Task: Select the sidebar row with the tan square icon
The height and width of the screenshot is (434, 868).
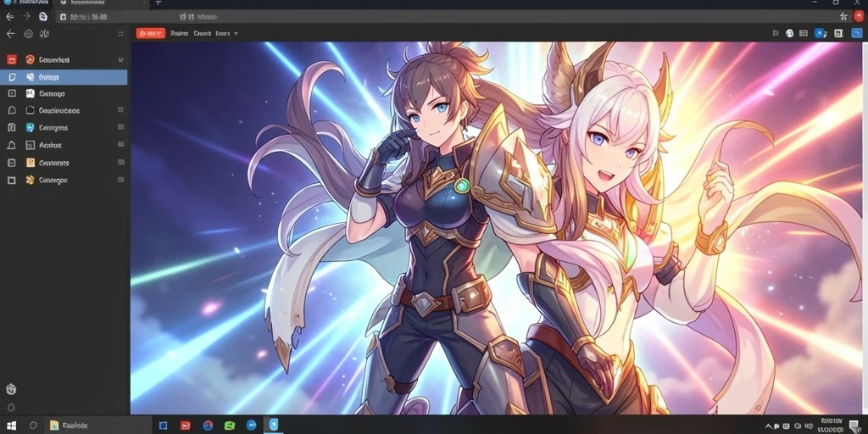Action: (x=64, y=163)
